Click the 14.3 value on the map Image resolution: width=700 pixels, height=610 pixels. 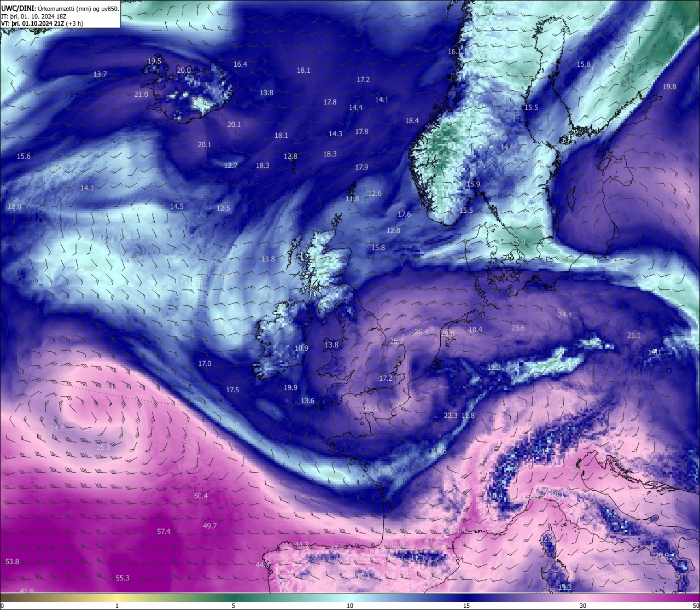[335, 133]
